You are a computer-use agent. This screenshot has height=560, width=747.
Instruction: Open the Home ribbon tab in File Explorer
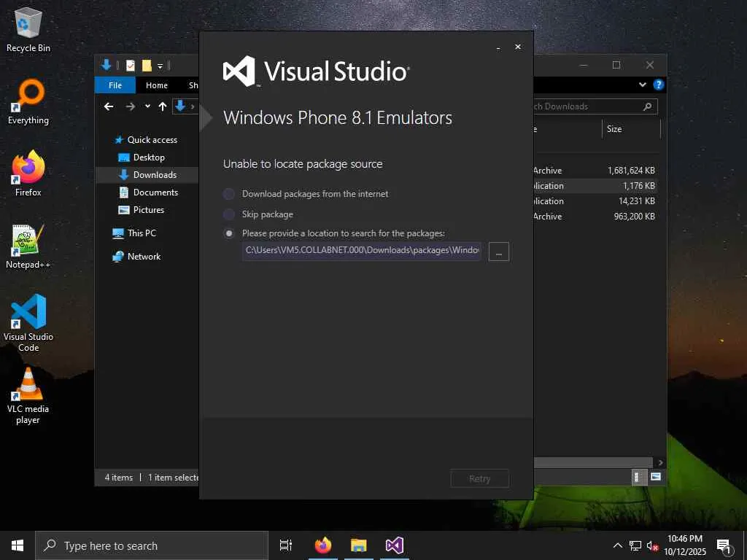point(157,85)
